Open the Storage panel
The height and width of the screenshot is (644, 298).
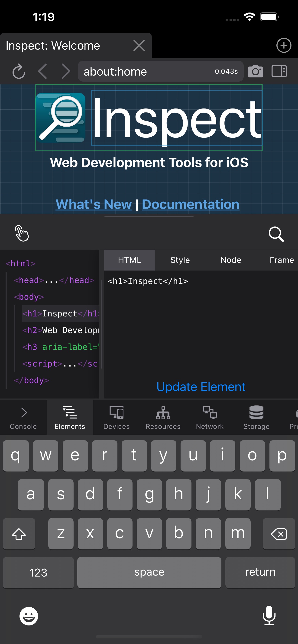tap(256, 417)
